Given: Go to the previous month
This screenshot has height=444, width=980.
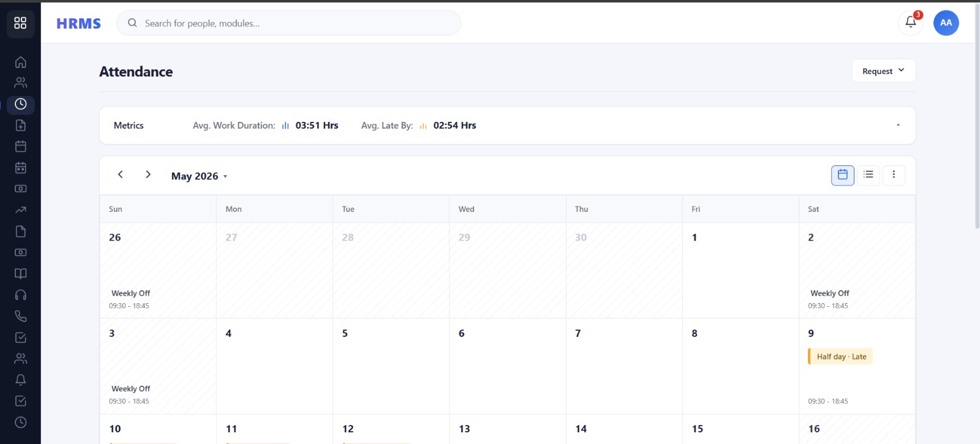Looking at the screenshot, I should 121,175.
